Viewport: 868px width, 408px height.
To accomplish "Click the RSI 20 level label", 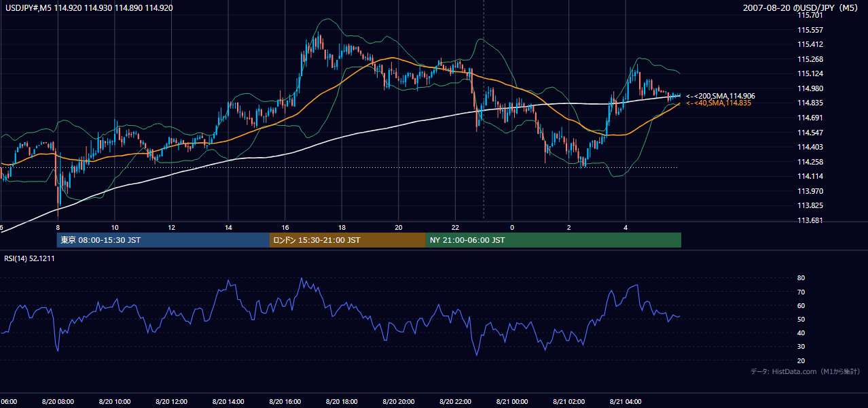I will 801,360.
